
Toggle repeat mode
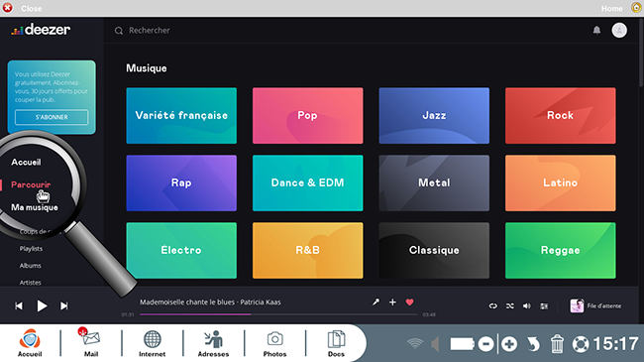pyautogui.click(x=492, y=306)
